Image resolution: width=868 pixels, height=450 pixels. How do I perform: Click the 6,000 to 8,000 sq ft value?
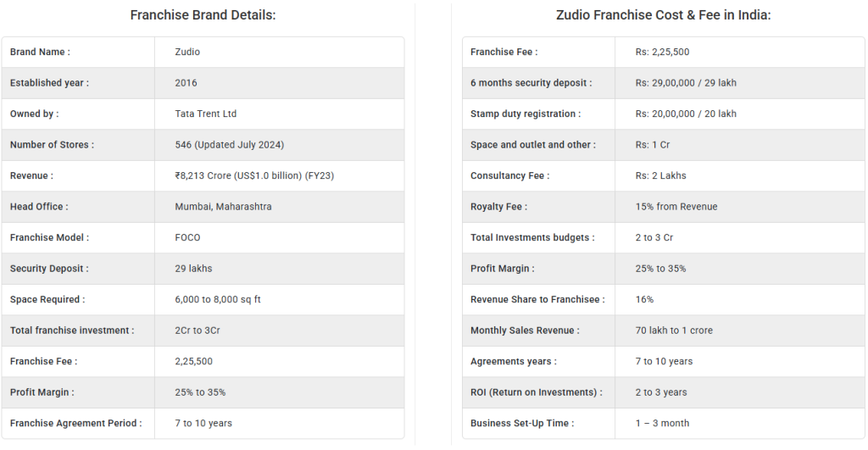pos(218,299)
